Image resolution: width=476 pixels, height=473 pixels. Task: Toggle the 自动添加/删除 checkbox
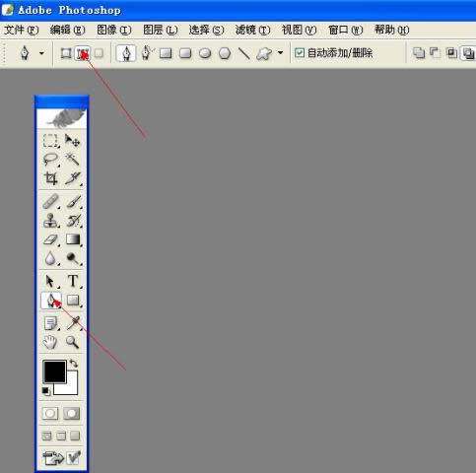coord(300,52)
